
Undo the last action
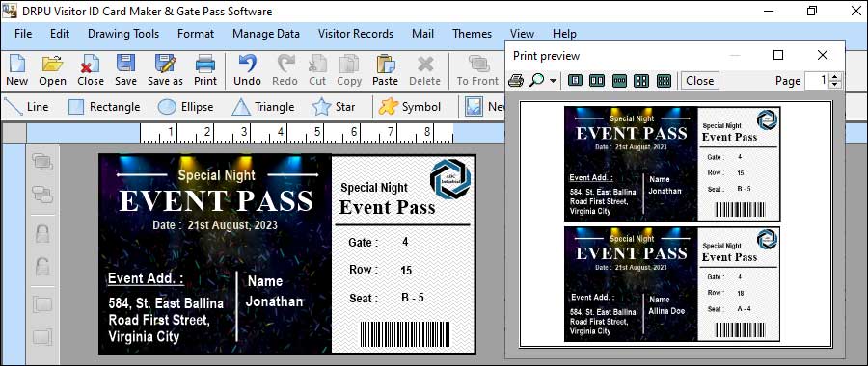[247, 70]
